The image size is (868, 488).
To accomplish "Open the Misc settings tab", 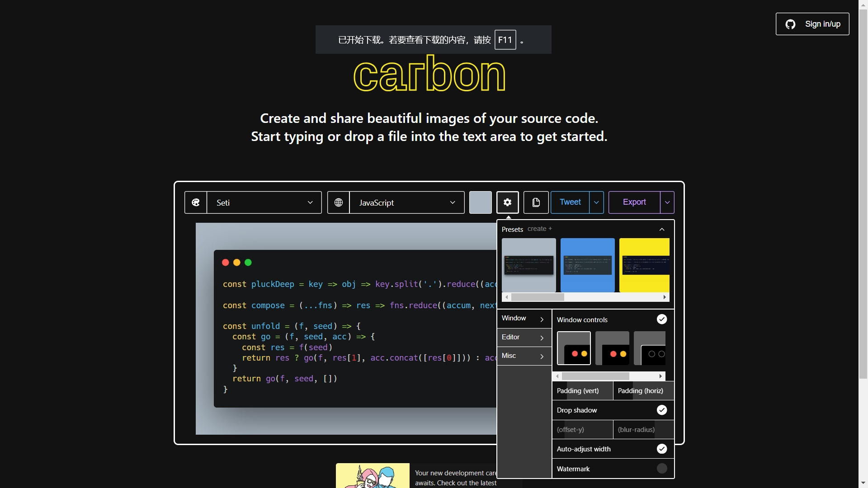I will click(524, 356).
